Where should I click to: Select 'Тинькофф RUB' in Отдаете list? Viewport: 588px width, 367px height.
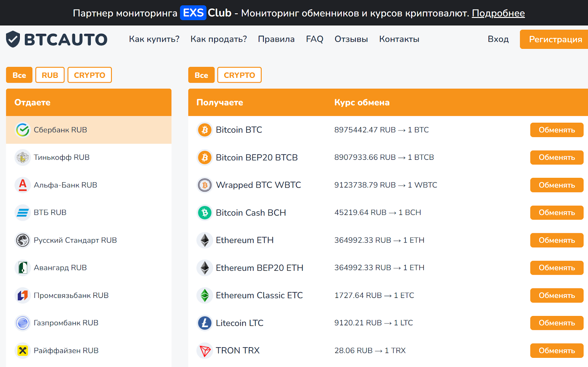62,157
